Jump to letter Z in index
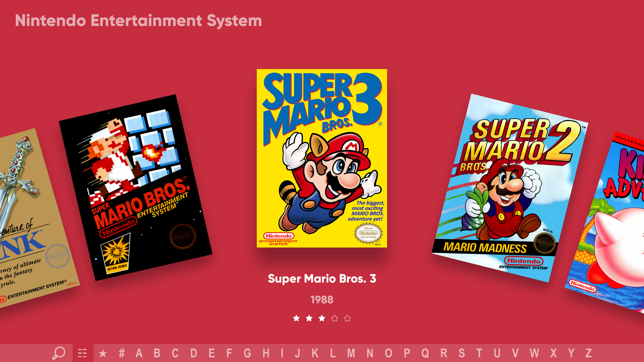 click(x=589, y=353)
